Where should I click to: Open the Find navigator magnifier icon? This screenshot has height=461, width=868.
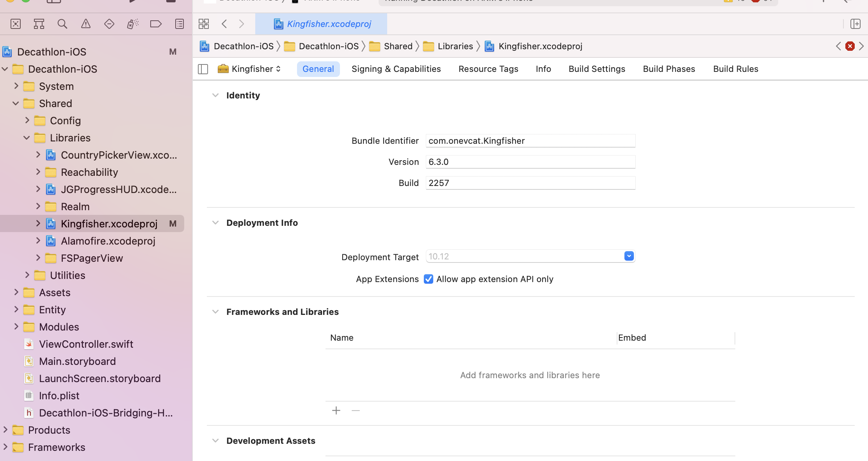[62, 24]
